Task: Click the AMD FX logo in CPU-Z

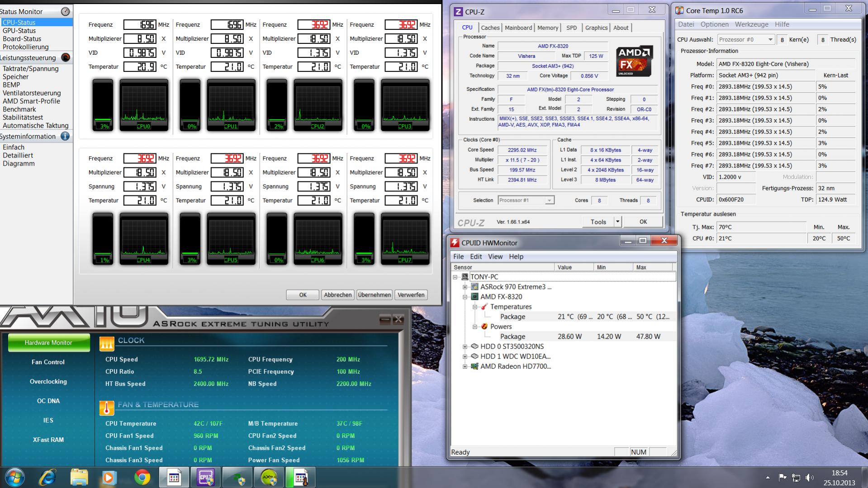Action: tap(635, 61)
